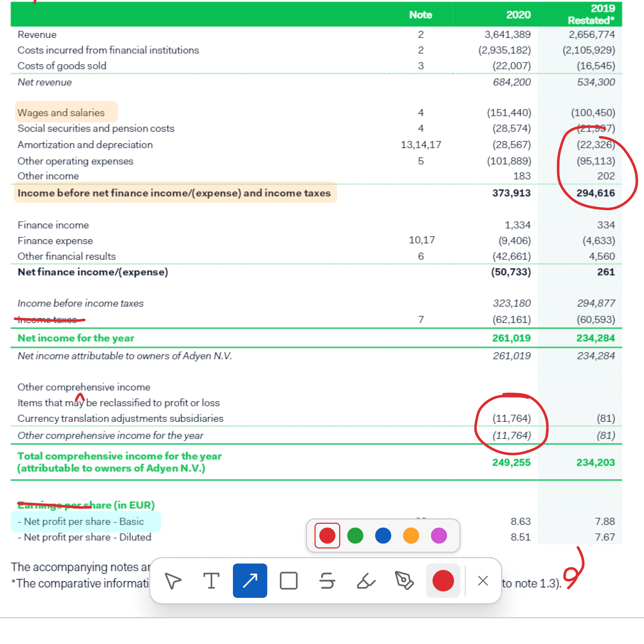This screenshot has width=644, height=644.
Task: Click the 'Income before income taxes' label
Action: pyautogui.click(x=80, y=303)
